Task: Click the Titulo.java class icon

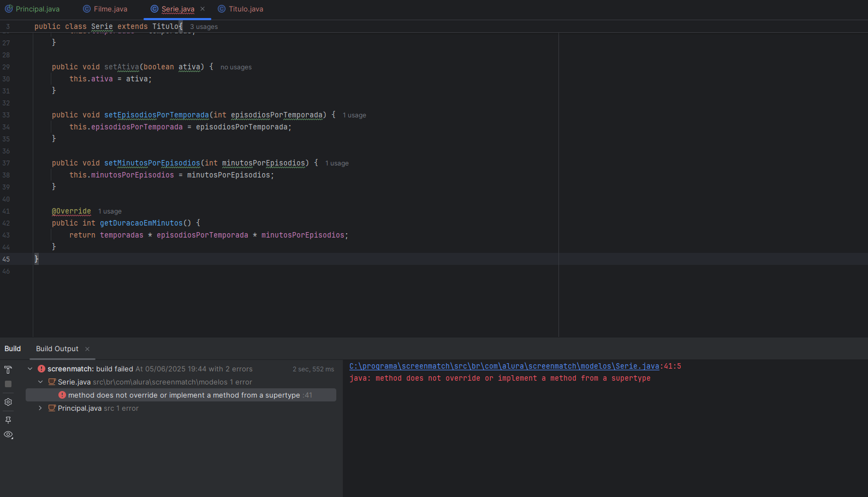Action: 222,9
